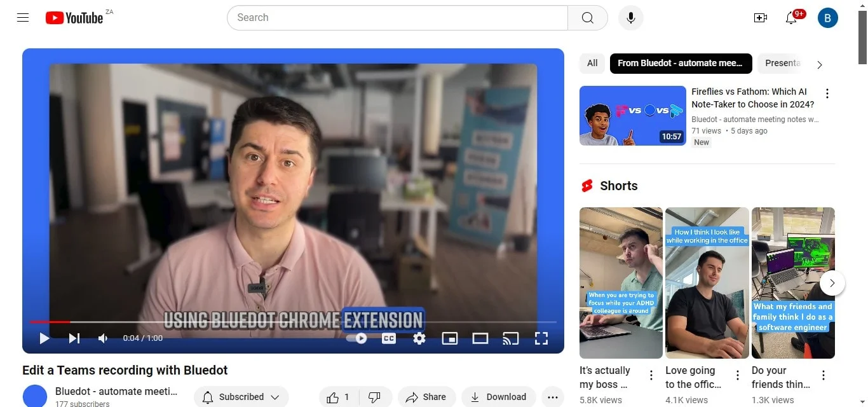
Task: Open Bluedot channel name link
Action: coord(116,392)
